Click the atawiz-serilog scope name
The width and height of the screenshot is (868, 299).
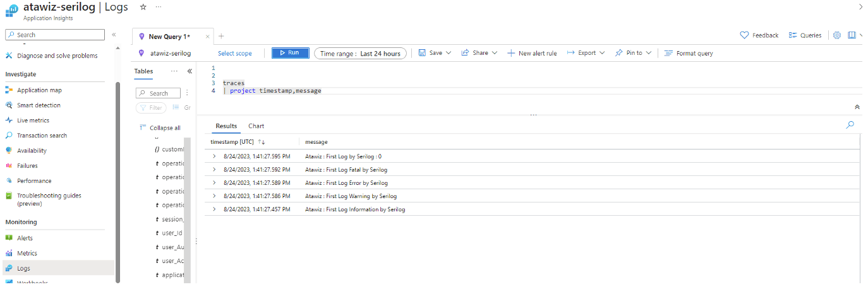coord(171,54)
